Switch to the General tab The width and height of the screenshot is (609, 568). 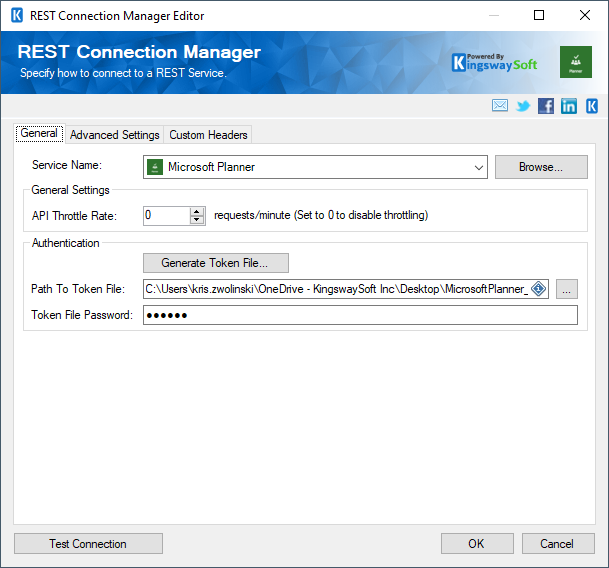[x=39, y=133]
